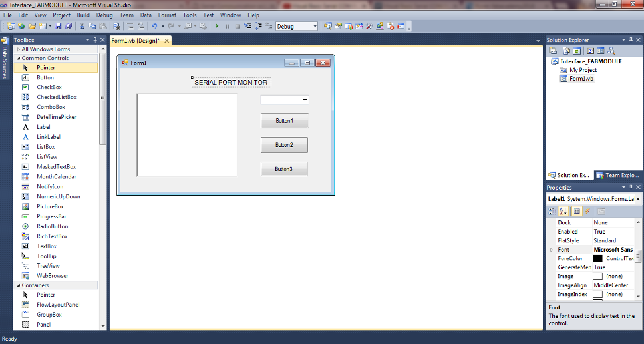Open the active files dropdown arrow in the designer tab bar
The image size is (644, 344).
(x=538, y=41)
